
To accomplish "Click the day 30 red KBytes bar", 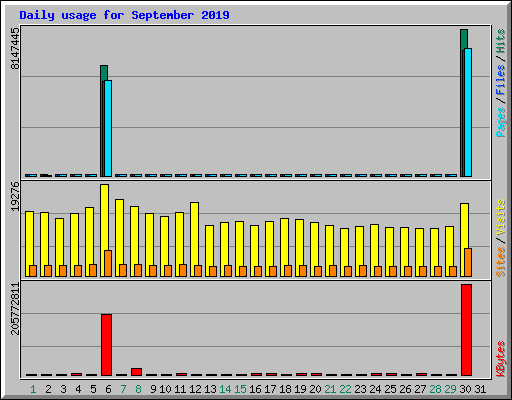I will click(x=466, y=330).
